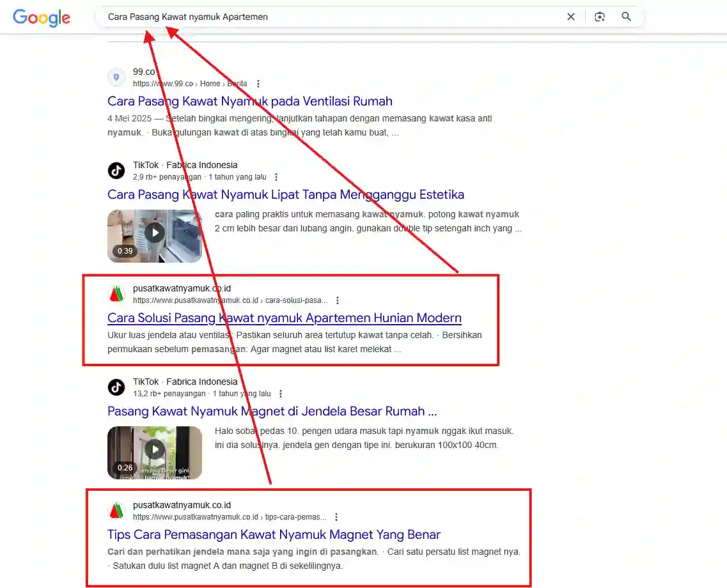Image resolution: width=727 pixels, height=588 pixels.
Task: Open the three-dot menu of the 99.co result
Action: pyautogui.click(x=258, y=84)
